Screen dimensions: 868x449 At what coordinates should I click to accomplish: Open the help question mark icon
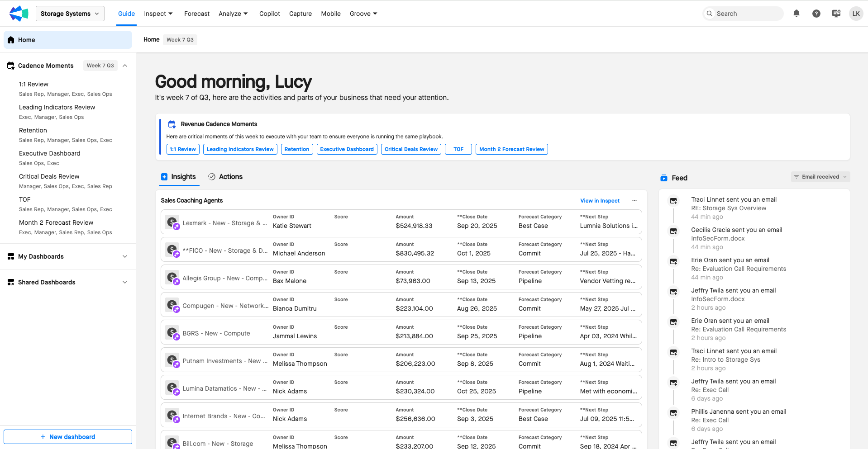click(x=816, y=14)
